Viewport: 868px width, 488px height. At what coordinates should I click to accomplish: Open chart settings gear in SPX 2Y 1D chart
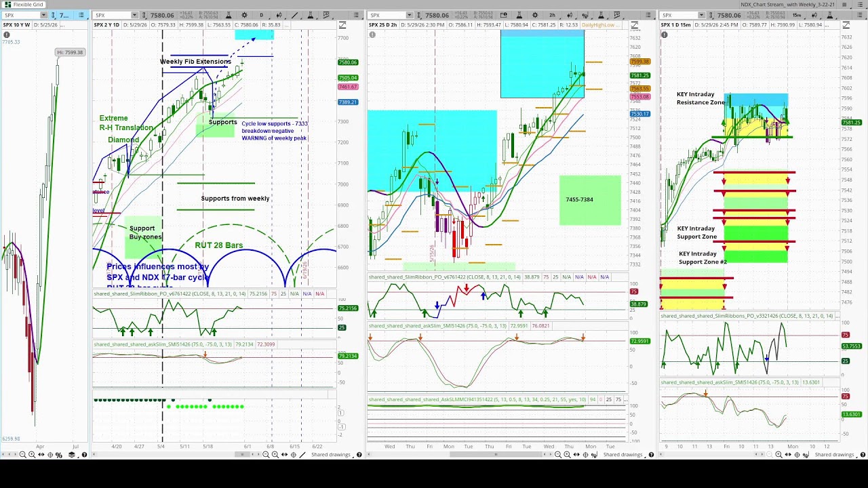pyautogui.click(x=244, y=15)
